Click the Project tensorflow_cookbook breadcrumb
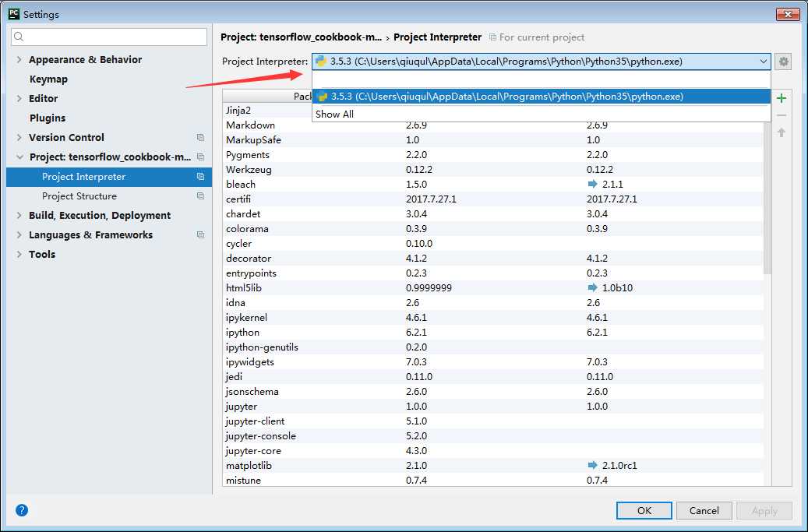808x532 pixels. [x=301, y=37]
